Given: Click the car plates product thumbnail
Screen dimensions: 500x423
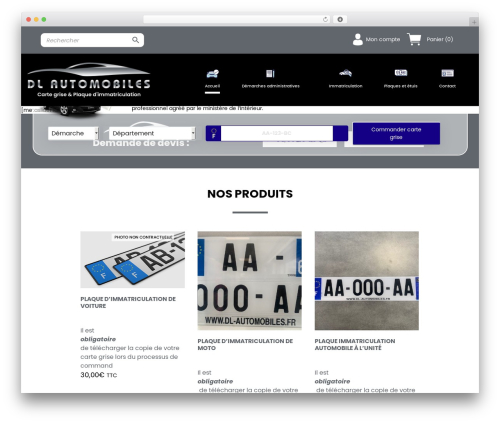Looking at the screenshot, I should click(x=133, y=259).
